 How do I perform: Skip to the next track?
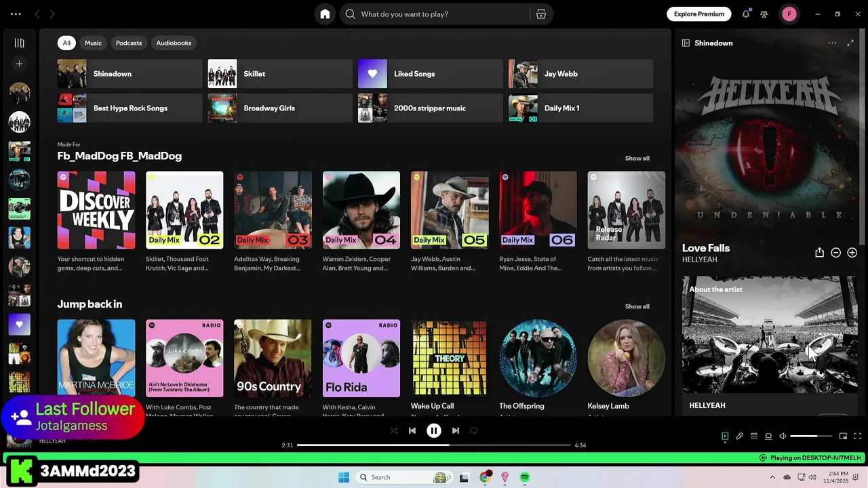click(x=456, y=430)
